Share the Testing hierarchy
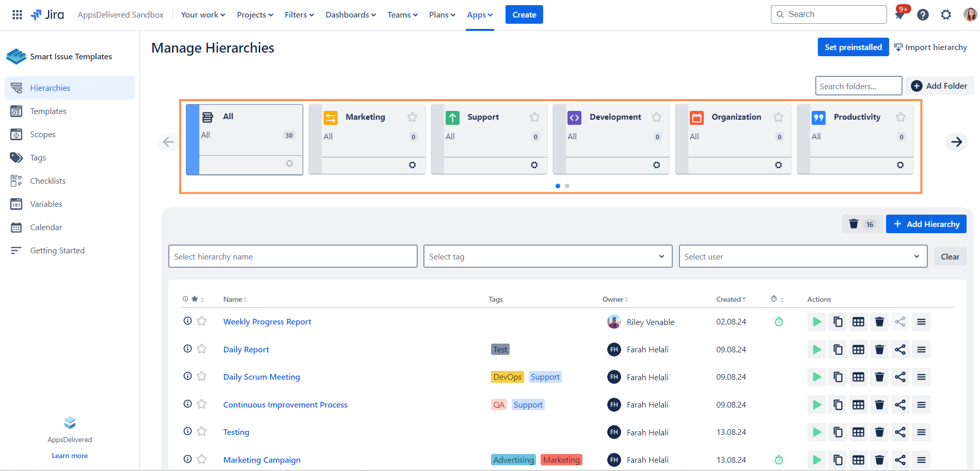The height and width of the screenshot is (471, 980). coord(900,432)
